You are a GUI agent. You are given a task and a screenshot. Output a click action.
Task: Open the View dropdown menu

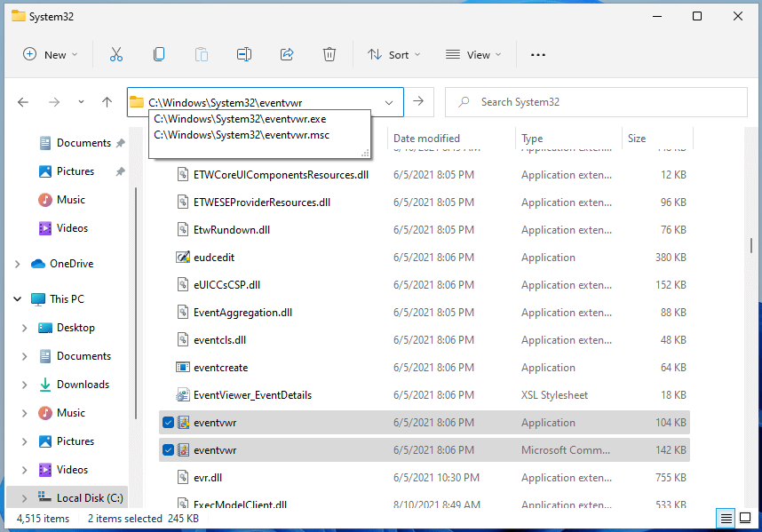[473, 55]
